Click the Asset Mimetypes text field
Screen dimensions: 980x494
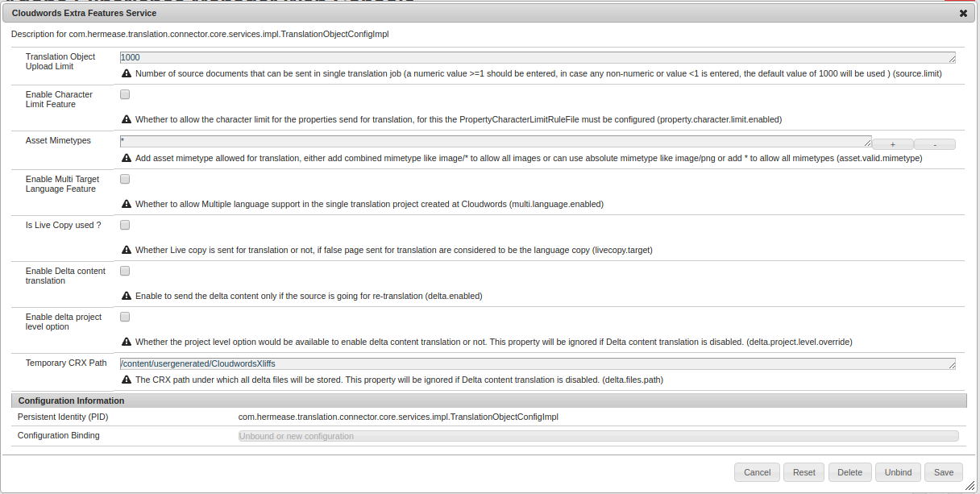pos(495,141)
